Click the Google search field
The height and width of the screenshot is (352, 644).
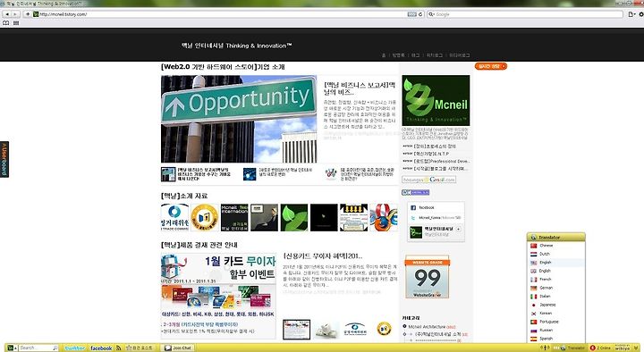pyautogui.click(x=525, y=14)
